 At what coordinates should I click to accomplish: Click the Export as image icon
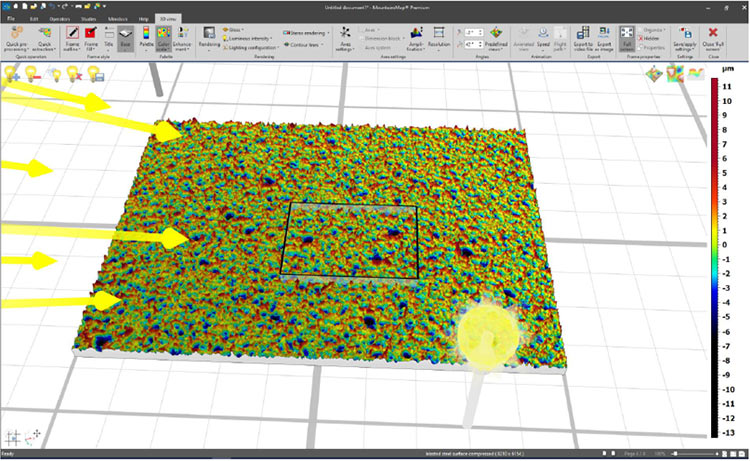pyautogui.click(x=606, y=38)
